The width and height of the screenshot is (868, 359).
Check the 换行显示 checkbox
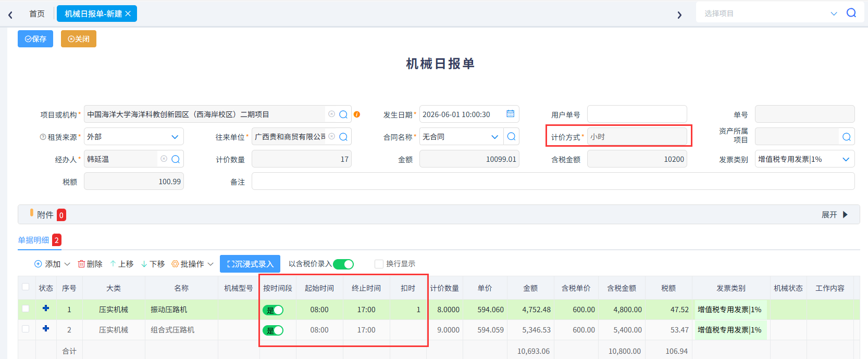click(x=379, y=264)
